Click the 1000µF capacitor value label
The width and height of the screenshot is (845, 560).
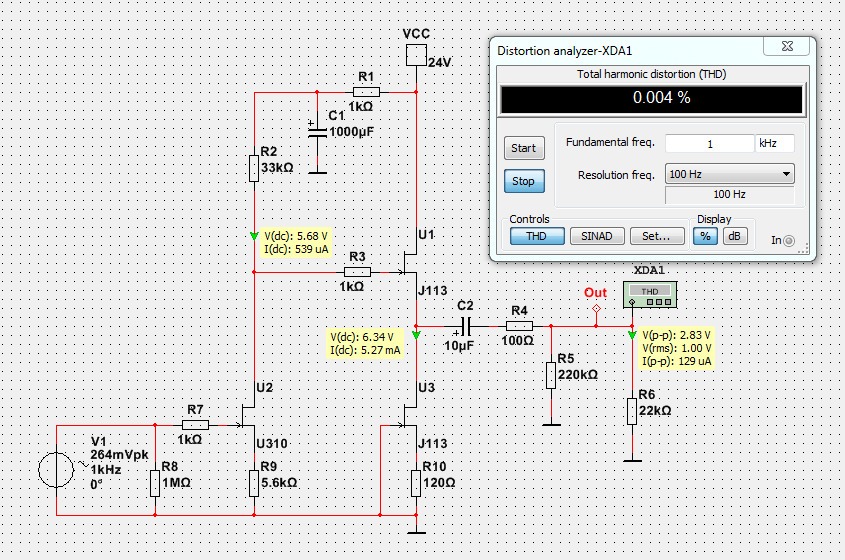pos(351,132)
